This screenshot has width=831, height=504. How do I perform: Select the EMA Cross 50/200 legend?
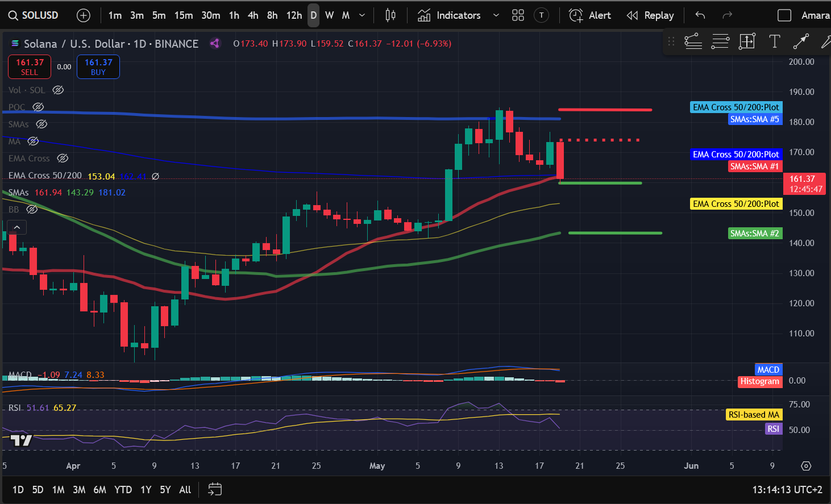point(45,176)
